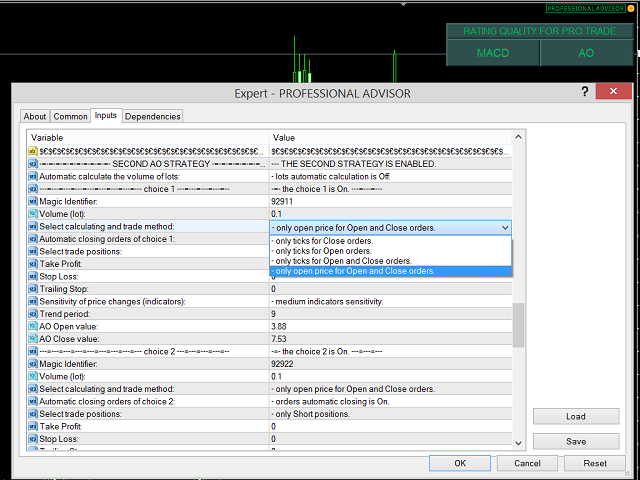The height and width of the screenshot is (480, 640).
Task: Click the icon beside AO Close value
Action: pos(33,339)
